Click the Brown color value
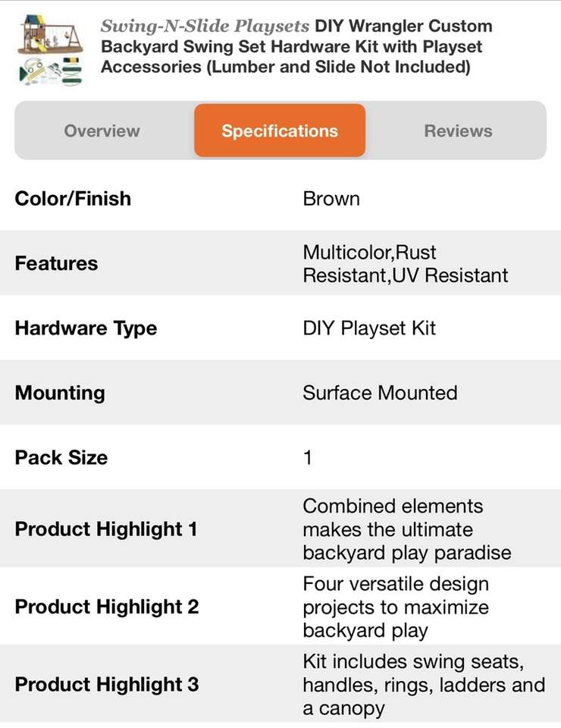The width and height of the screenshot is (561, 728). pos(331,199)
